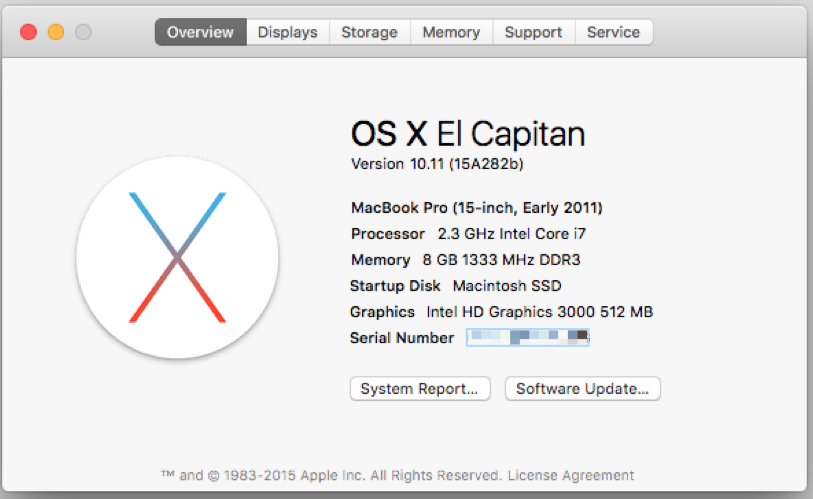Minimize window with the yellow button
The height and width of the screenshot is (499, 813).
(56, 32)
